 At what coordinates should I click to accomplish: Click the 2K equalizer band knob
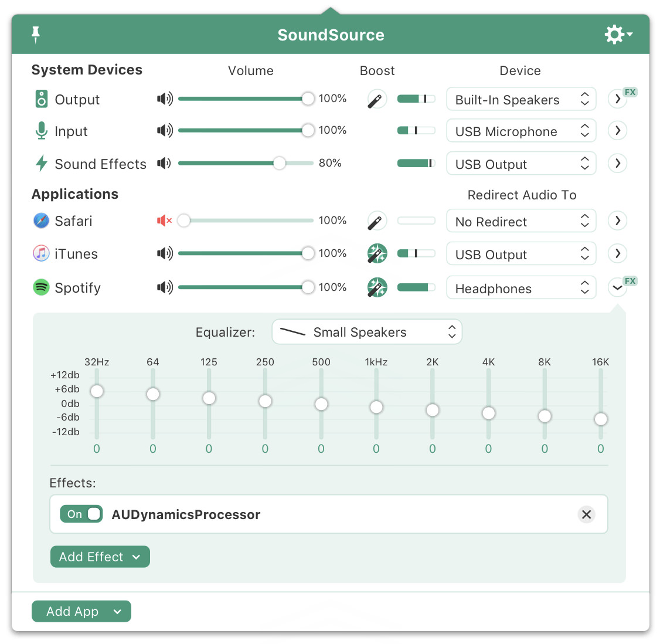pyautogui.click(x=433, y=410)
